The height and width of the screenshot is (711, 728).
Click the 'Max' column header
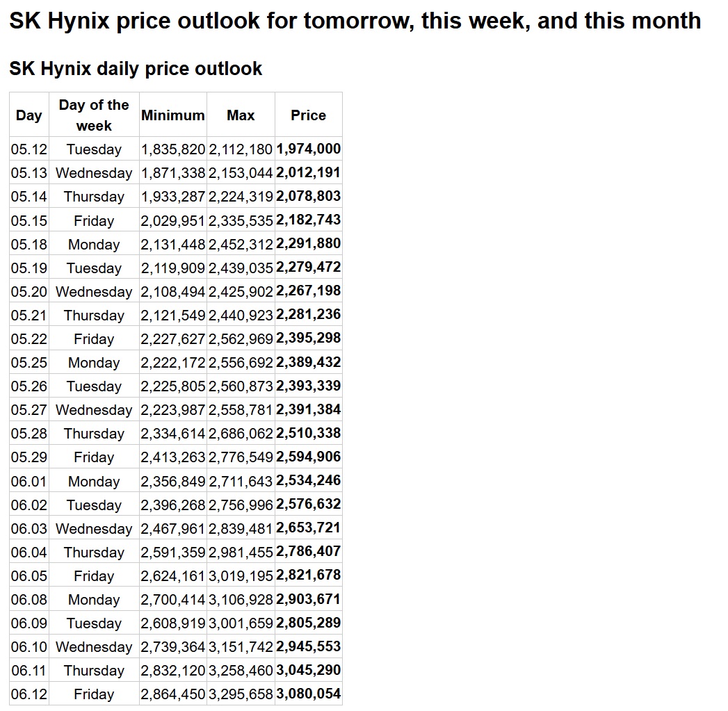[x=241, y=115]
